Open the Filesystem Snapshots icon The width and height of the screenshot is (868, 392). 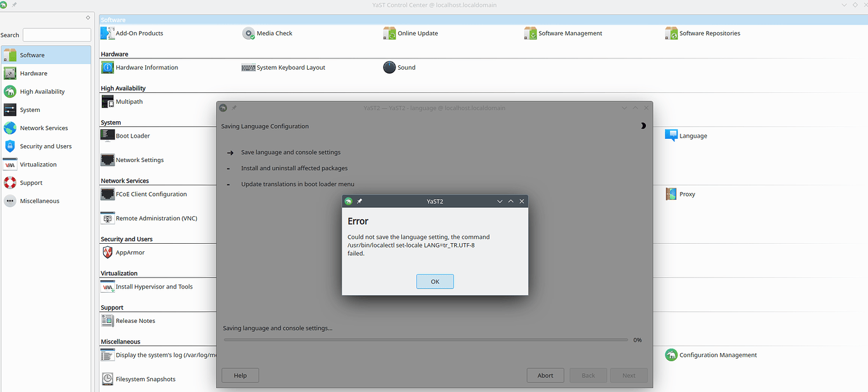click(107, 379)
